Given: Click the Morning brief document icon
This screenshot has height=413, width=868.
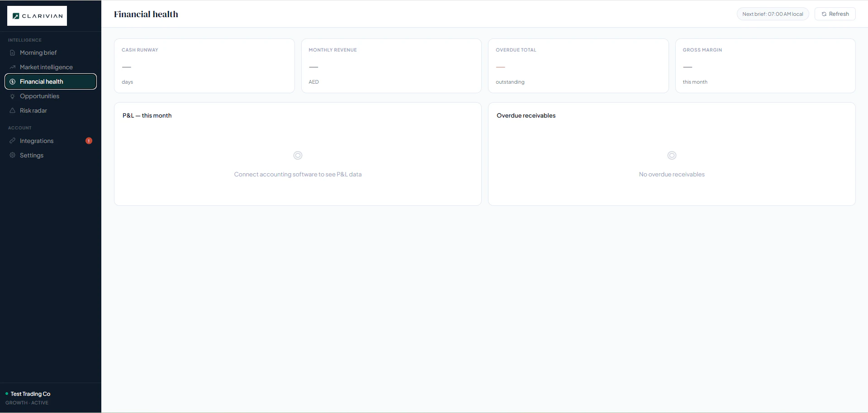Looking at the screenshot, I should 13,53.
